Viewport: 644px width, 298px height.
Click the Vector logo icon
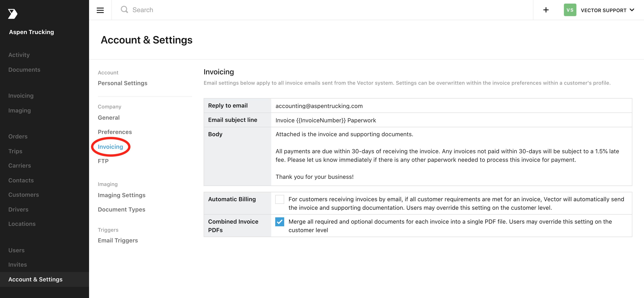pos(13,14)
